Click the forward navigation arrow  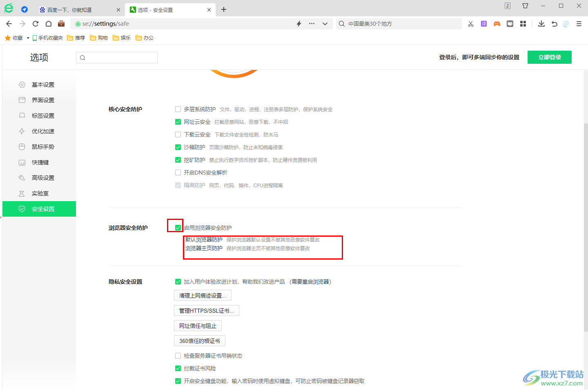pyautogui.click(x=22, y=24)
